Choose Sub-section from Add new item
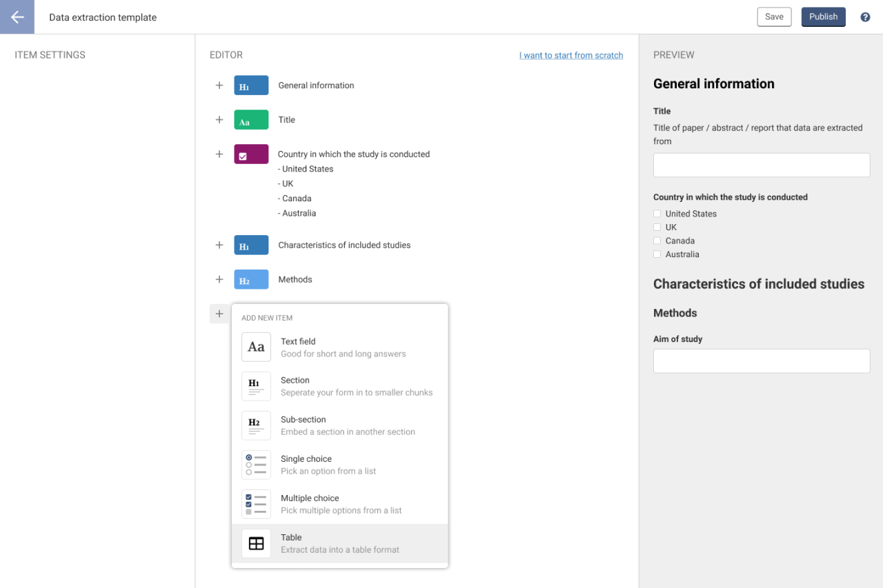883x588 pixels. [340, 426]
